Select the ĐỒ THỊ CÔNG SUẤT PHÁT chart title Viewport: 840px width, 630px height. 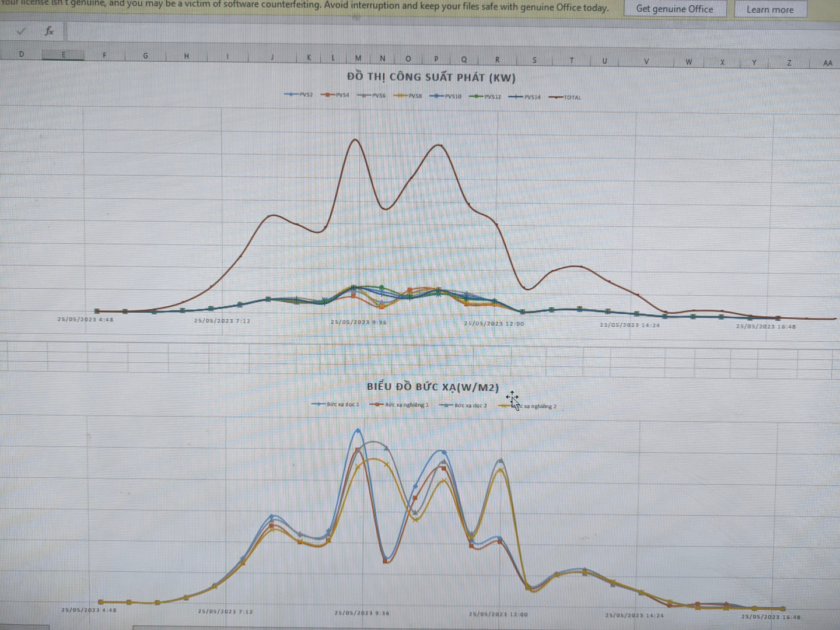point(431,77)
